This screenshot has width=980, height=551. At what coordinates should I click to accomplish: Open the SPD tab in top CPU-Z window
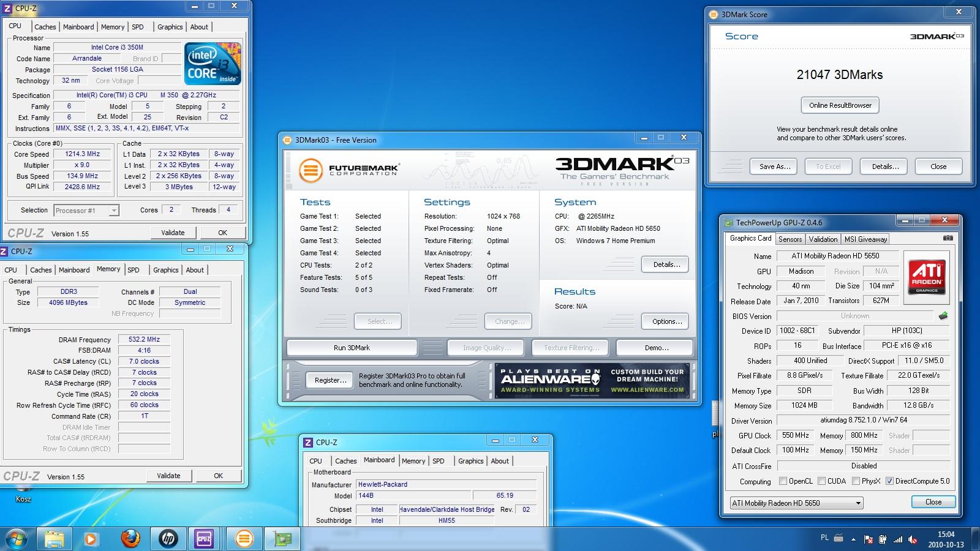(138, 27)
